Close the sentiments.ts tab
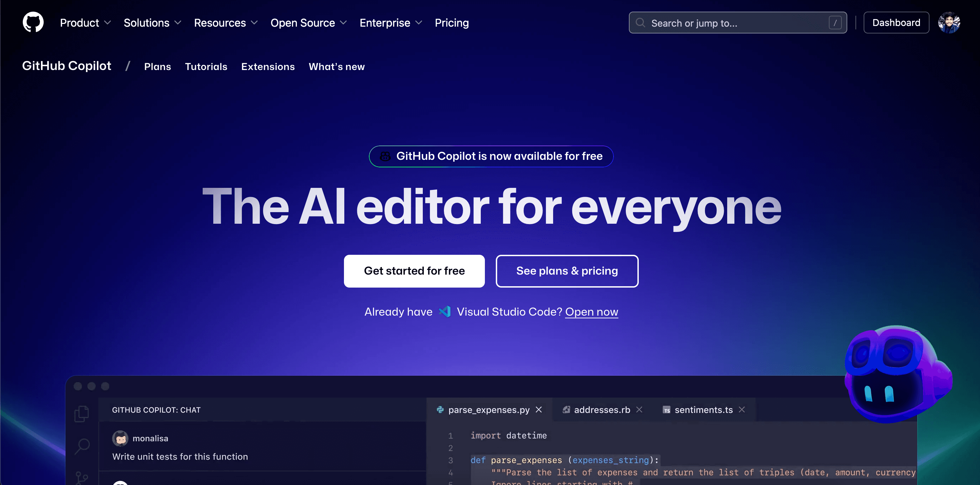This screenshot has height=485, width=980. point(742,410)
